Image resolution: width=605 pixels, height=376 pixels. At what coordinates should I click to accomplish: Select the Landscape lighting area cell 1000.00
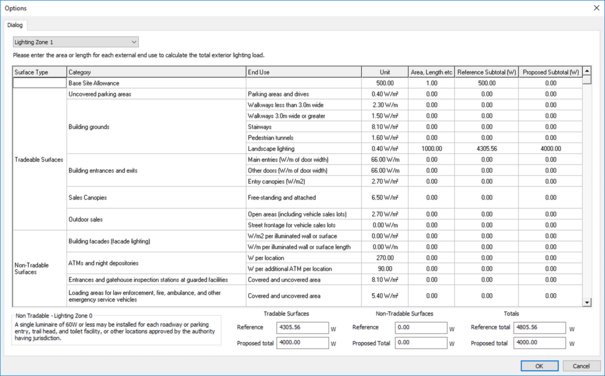431,149
